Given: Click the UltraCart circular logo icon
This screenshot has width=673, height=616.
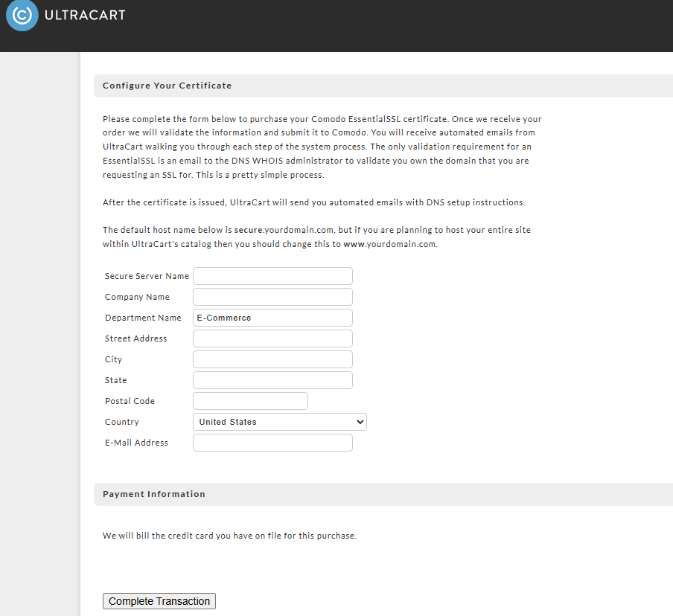Looking at the screenshot, I should (22, 15).
